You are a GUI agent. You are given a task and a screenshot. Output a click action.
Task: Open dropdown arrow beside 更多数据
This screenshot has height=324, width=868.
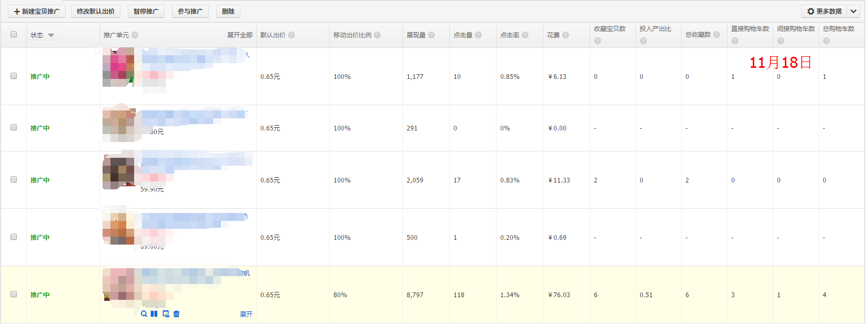click(853, 11)
